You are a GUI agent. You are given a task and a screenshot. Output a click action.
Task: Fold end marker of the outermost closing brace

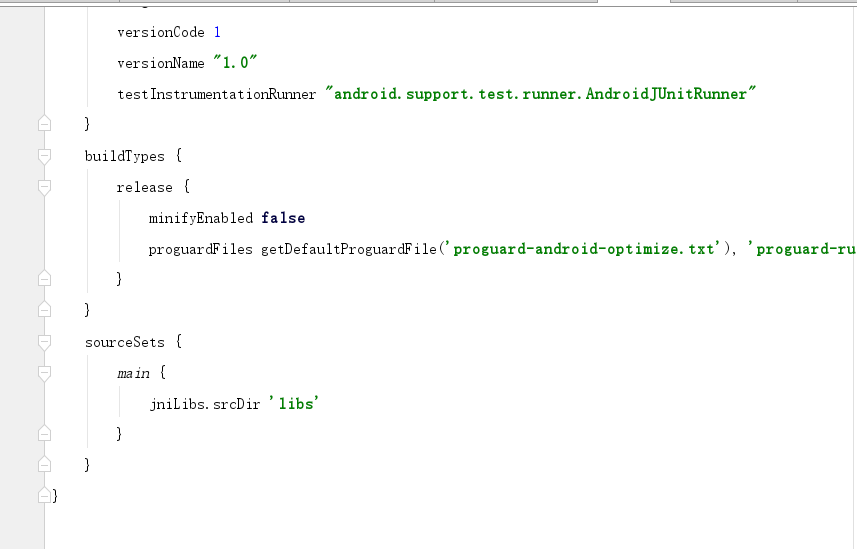pos(45,495)
